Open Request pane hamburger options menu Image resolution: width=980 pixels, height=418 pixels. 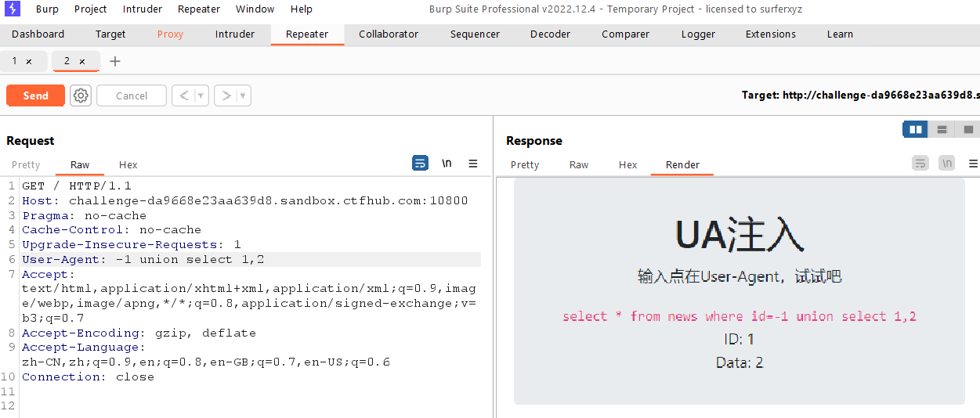pyautogui.click(x=473, y=163)
